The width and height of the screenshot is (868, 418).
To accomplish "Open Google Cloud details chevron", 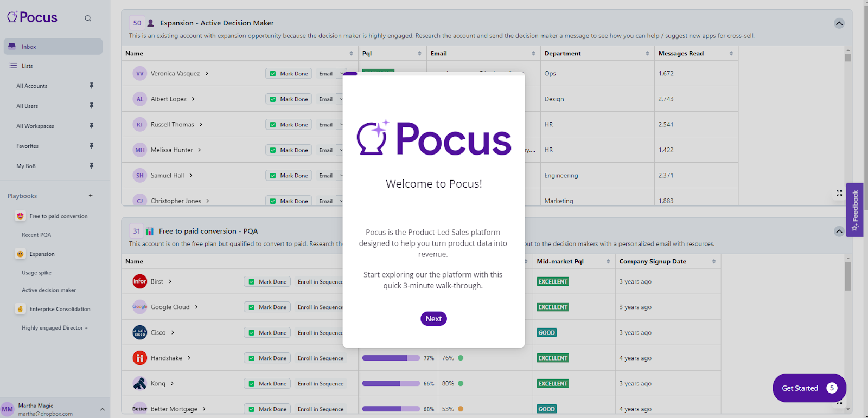I will click(196, 307).
